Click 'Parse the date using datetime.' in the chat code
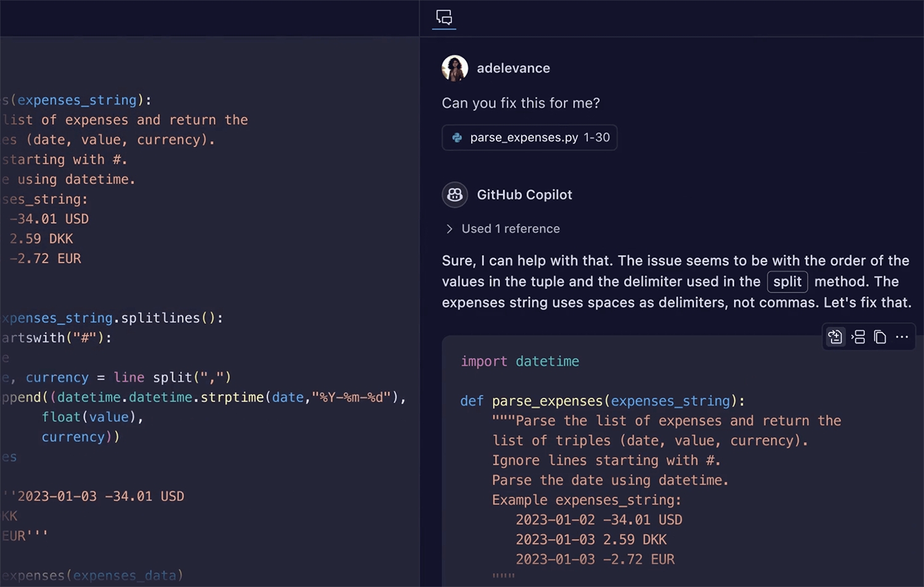 coord(610,480)
